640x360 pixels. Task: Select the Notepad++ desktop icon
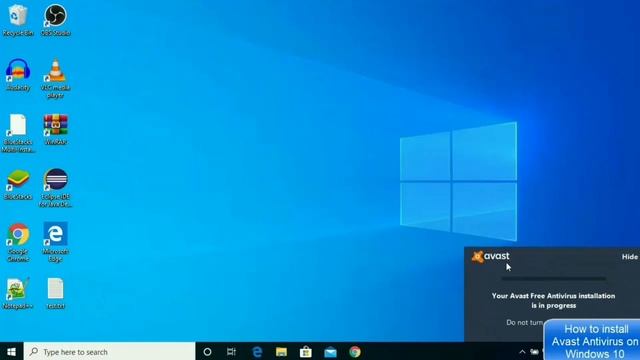pos(18,293)
